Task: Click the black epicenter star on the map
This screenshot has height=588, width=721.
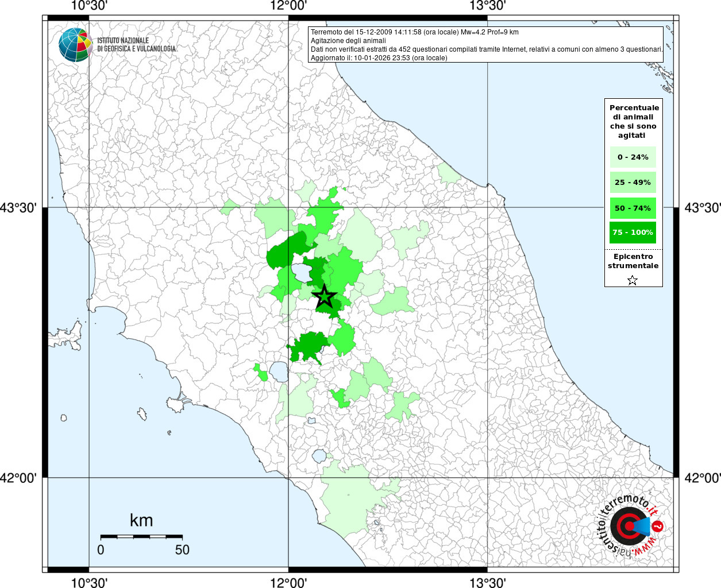Action: pos(324,297)
